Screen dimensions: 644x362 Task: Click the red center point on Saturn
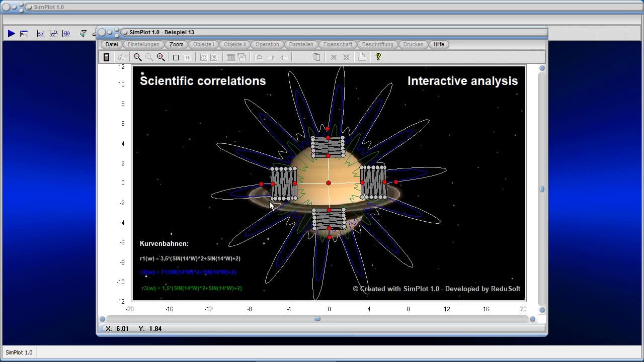coord(329,183)
